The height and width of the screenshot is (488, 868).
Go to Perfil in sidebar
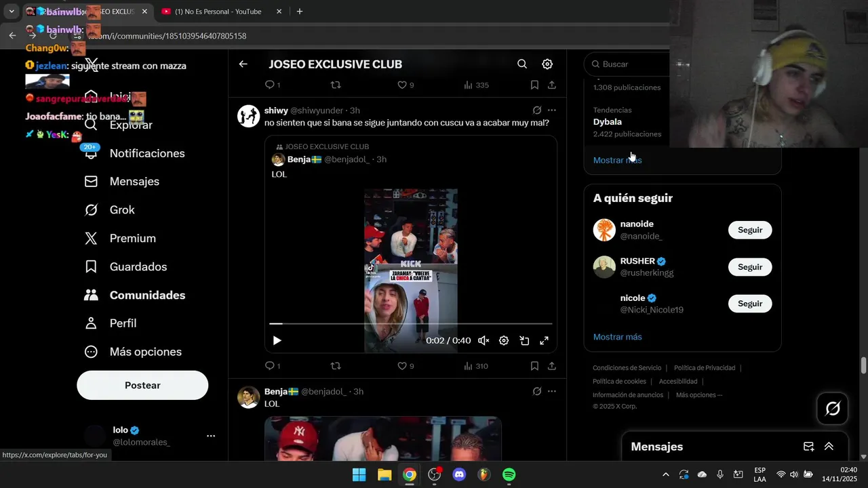coord(111,323)
